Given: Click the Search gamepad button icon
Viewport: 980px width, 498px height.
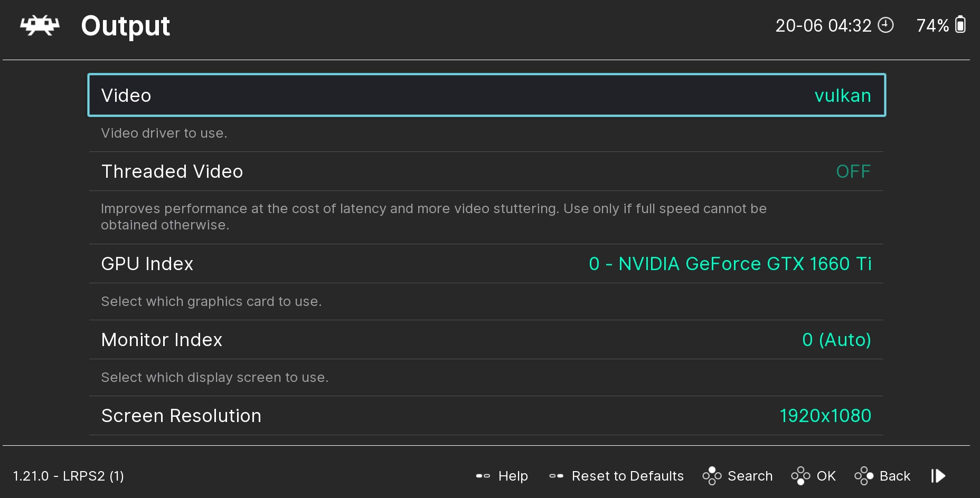Looking at the screenshot, I should (x=712, y=476).
